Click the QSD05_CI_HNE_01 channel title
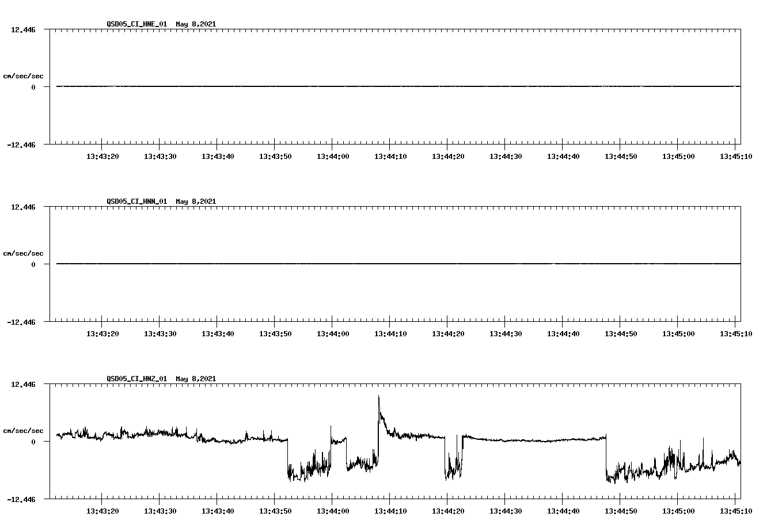 coord(138,24)
